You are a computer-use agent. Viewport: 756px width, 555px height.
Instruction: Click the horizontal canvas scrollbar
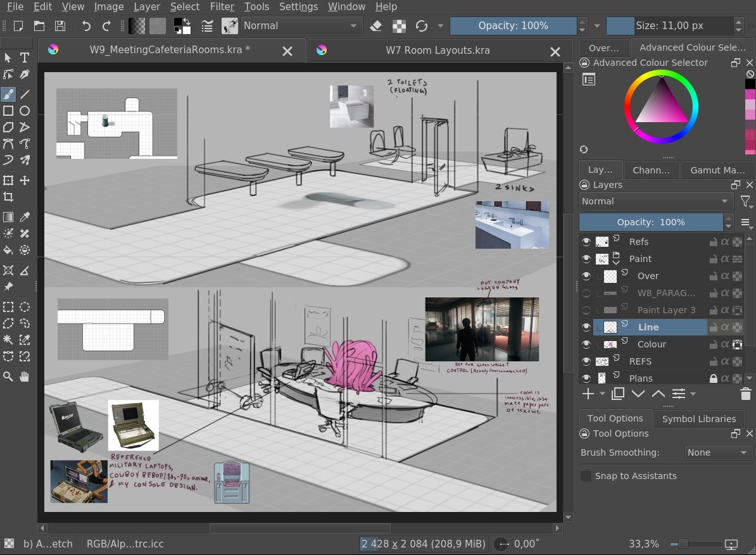point(300,528)
